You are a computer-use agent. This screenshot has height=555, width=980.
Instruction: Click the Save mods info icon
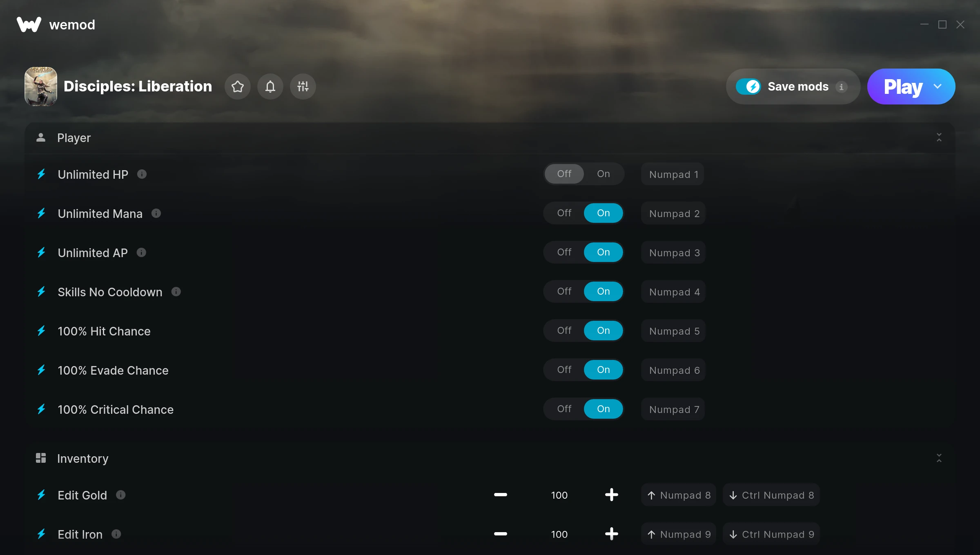(x=841, y=87)
